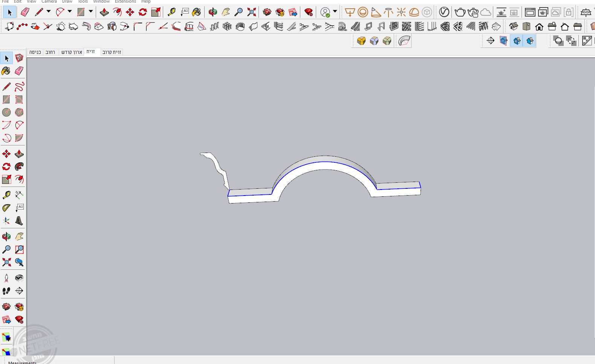Select the chamfer angled-corner edge tool
The height and width of the screenshot is (364, 595).
pos(150,27)
